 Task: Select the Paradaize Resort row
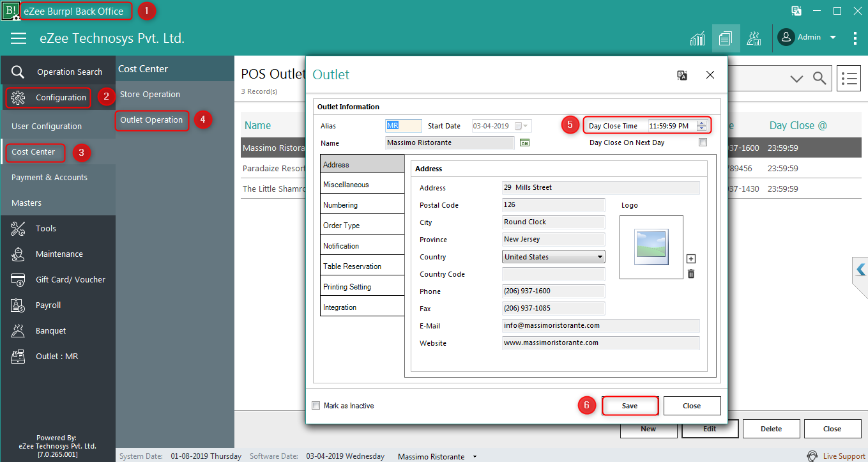tap(273, 168)
